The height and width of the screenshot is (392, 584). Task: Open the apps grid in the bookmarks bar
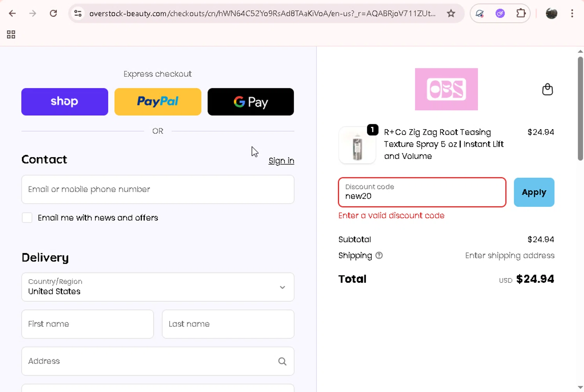tap(11, 35)
